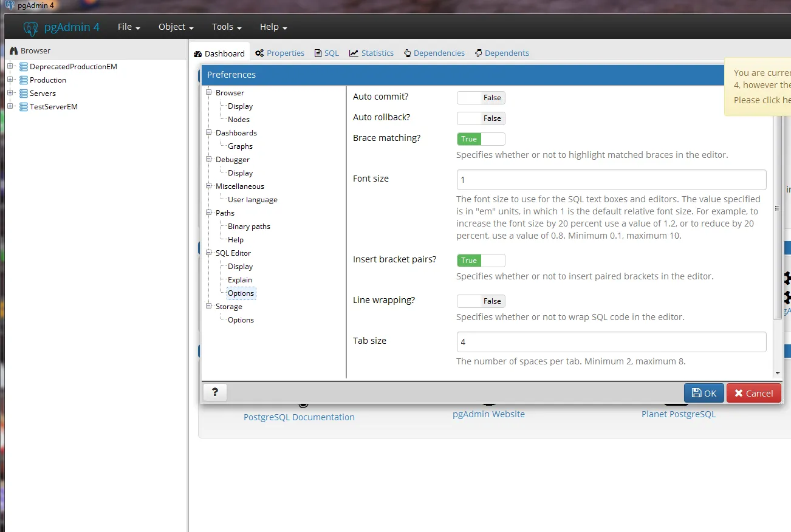Expand the DeprecatedProductionEM tree node
The image size is (791, 532).
click(10, 67)
